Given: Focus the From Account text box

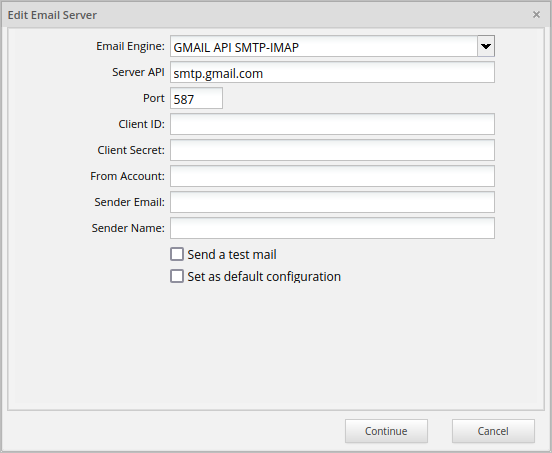Looking at the screenshot, I should [332, 176].
